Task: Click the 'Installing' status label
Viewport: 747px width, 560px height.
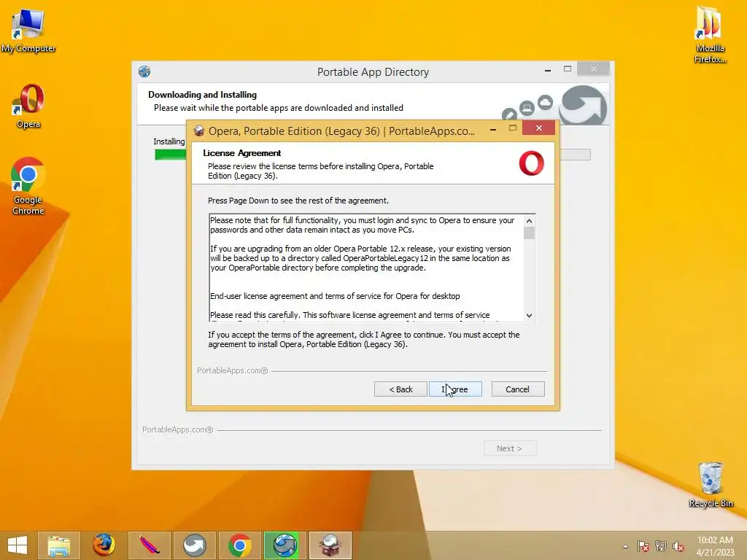Action: pyautogui.click(x=169, y=141)
